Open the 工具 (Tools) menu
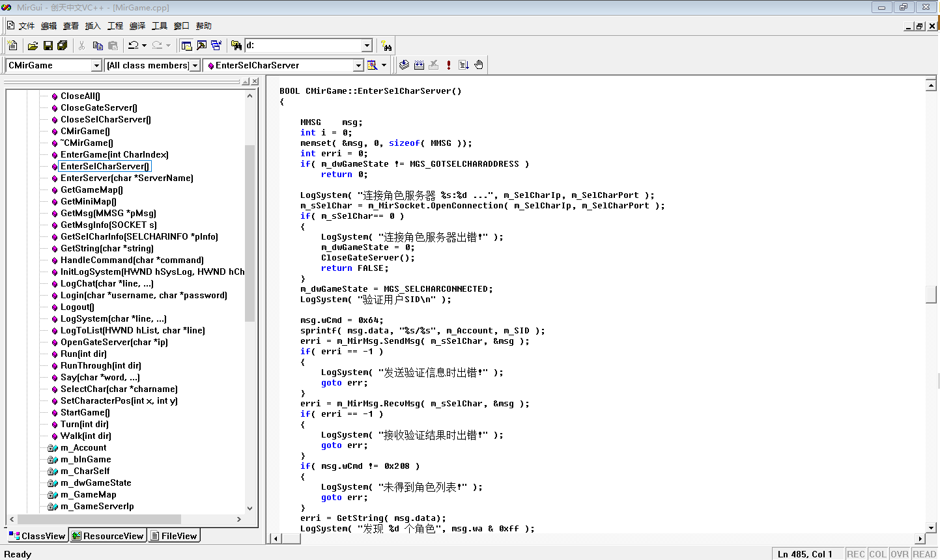The width and height of the screenshot is (940, 560). point(160,26)
